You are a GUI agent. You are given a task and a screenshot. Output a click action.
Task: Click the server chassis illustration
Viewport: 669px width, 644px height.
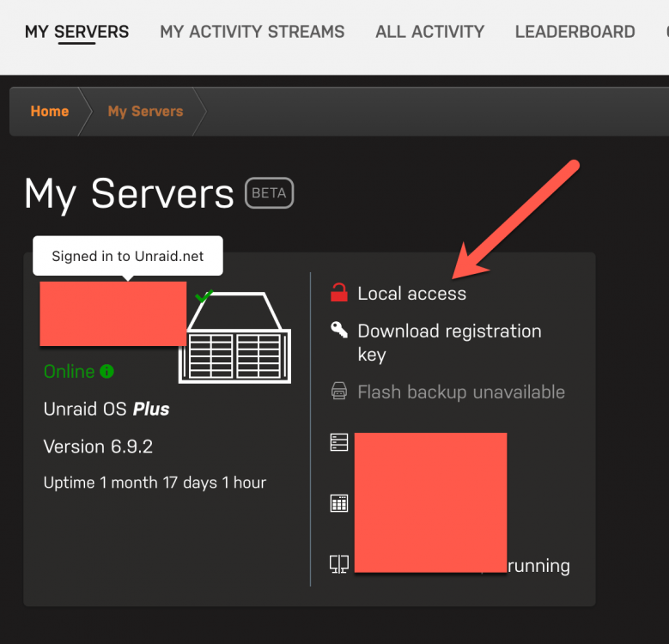click(x=235, y=337)
